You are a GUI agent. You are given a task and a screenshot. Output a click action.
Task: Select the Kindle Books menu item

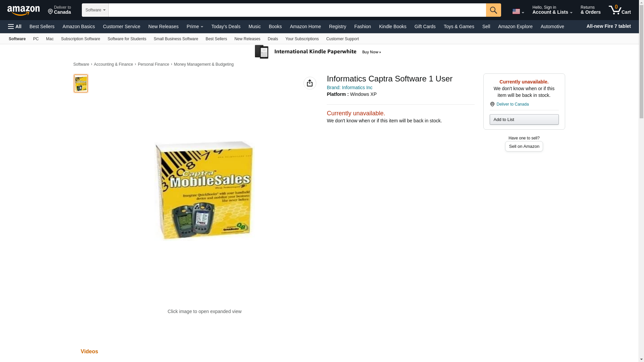392,26
